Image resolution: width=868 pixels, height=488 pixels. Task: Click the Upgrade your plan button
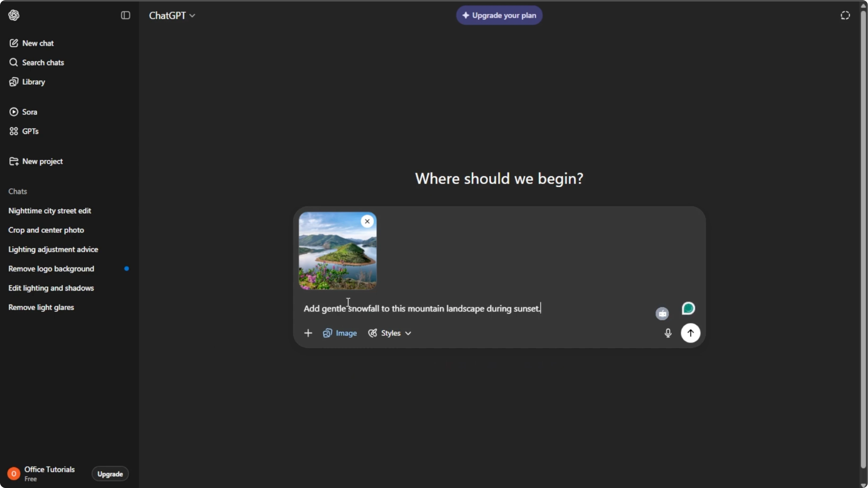(x=499, y=15)
